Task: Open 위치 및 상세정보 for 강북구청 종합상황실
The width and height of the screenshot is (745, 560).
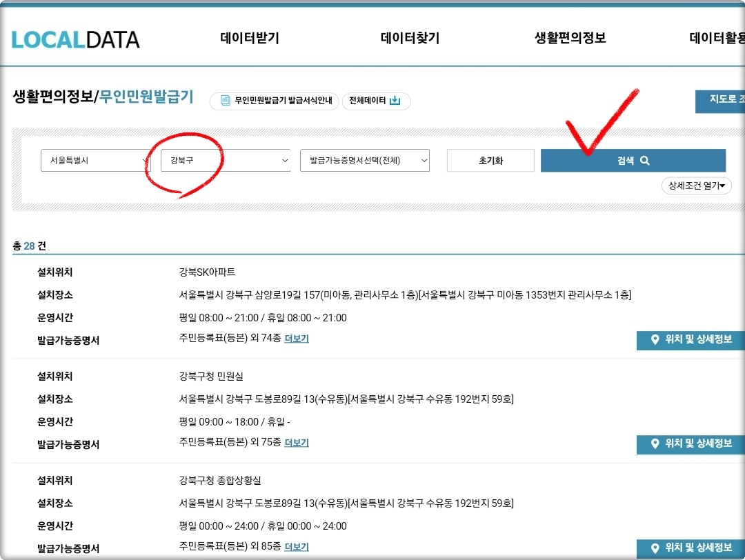Action: [x=691, y=548]
